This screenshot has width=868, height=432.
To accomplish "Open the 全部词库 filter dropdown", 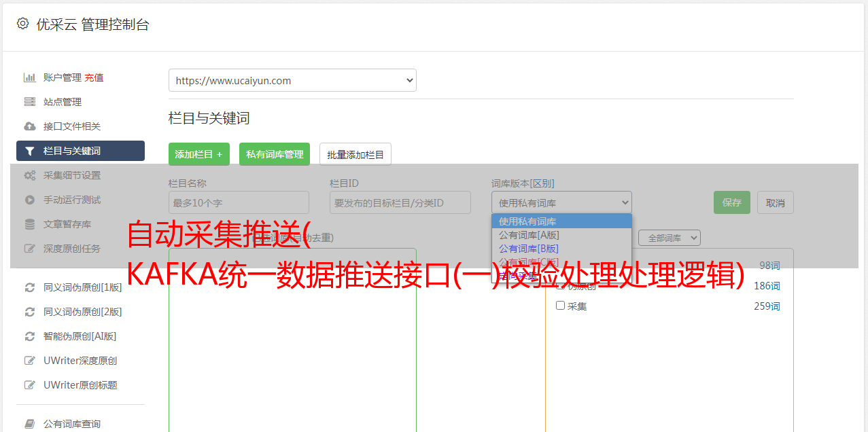I will click(670, 238).
